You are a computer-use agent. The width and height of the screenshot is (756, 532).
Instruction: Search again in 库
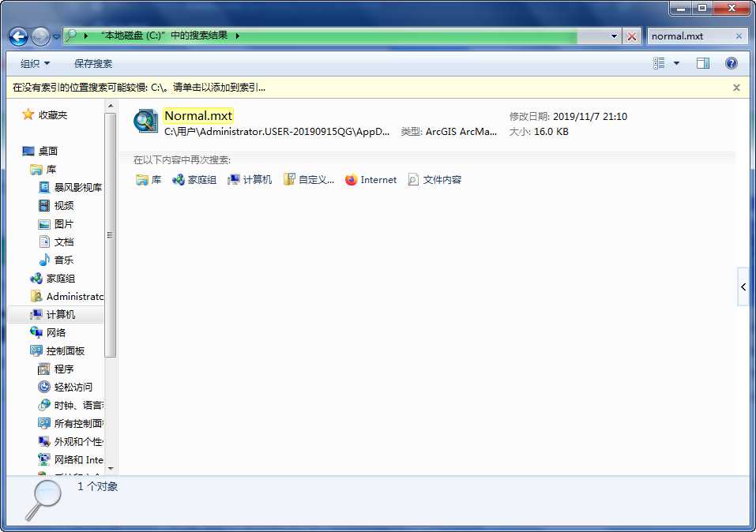click(149, 180)
